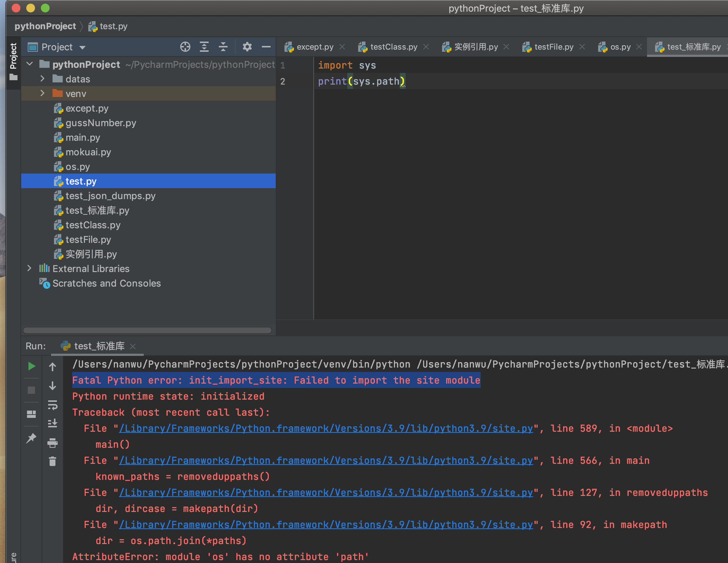Viewport: 728px width, 563px height.
Task: Toggle scroll-to-end in Run console
Action: click(x=53, y=423)
